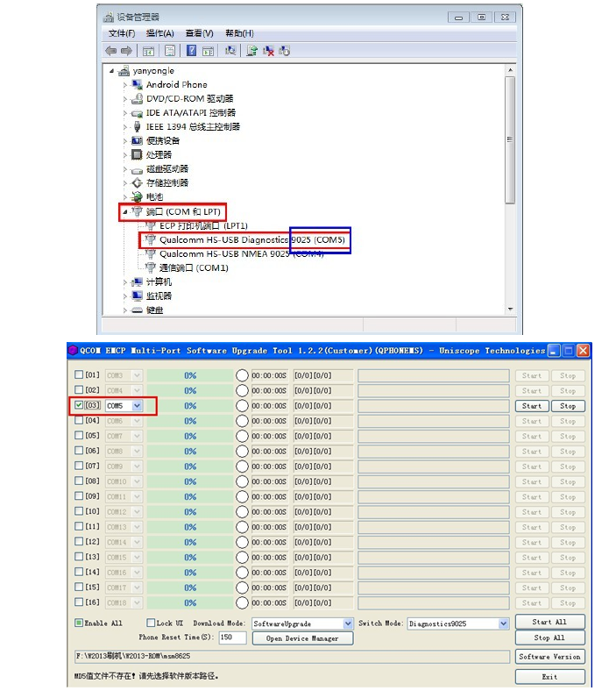
Task: Click the back arrow toolbar icon
Action: (110, 51)
